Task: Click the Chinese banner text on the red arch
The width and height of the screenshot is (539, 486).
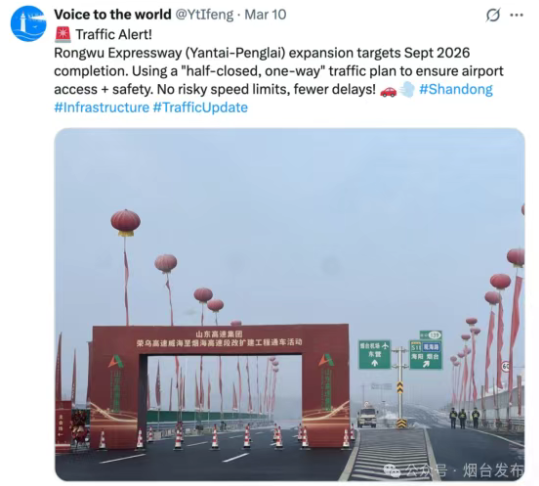Action: coord(219,338)
